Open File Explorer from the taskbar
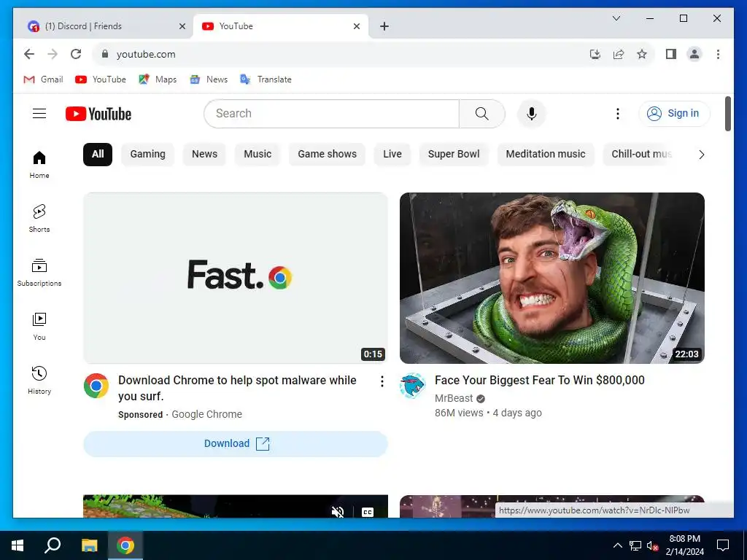This screenshot has width=747, height=560. click(x=89, y=545)
